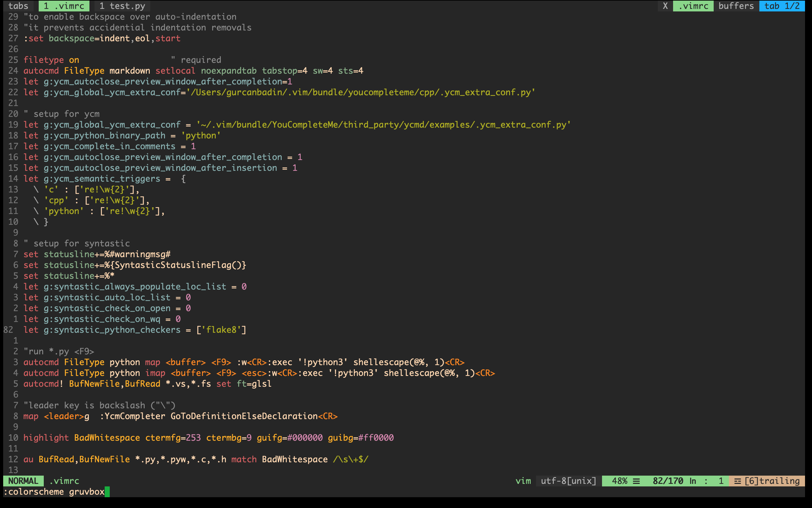Viewport: 812px width, 508px height.
Task: Click g:syntastic_always_populate_loc_list line
Action: [x=135, y=287]
